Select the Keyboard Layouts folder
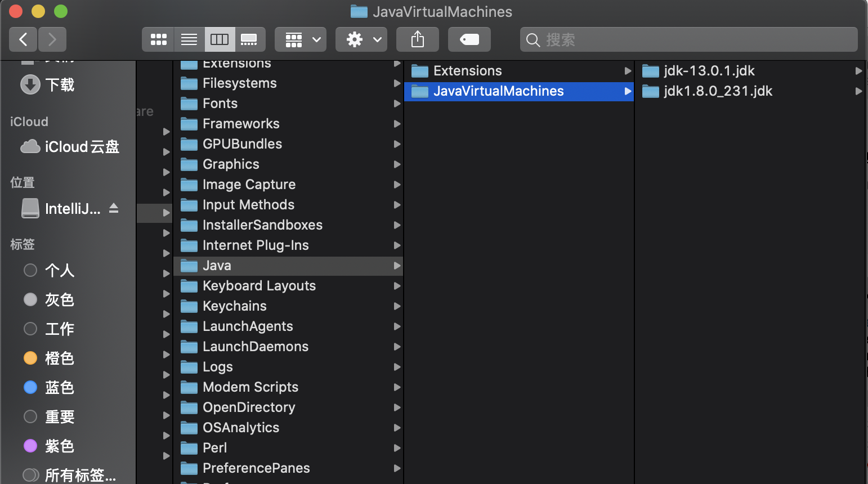Viewport: 868px width, 484px height. click(288, 286)
